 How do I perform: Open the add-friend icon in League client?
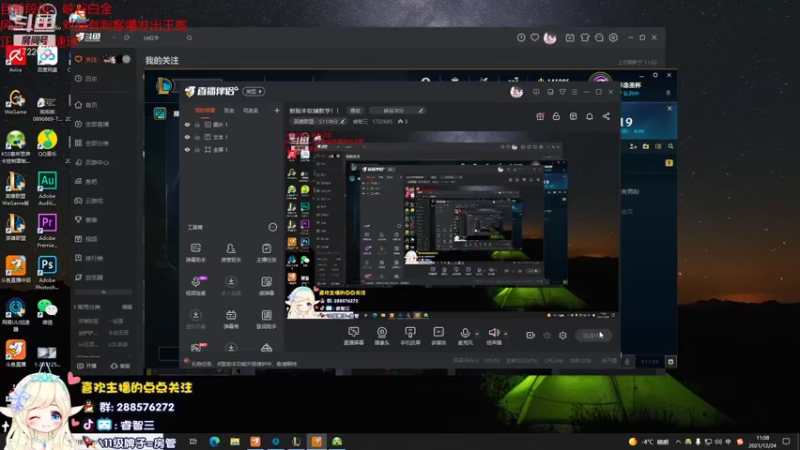pos(633,146)
